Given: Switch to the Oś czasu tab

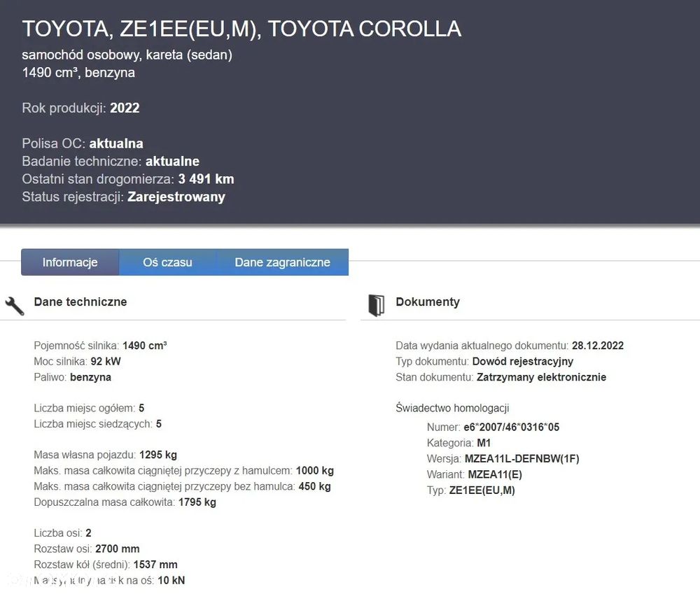Looking at the screenshot, I should [x=167, y=262].
